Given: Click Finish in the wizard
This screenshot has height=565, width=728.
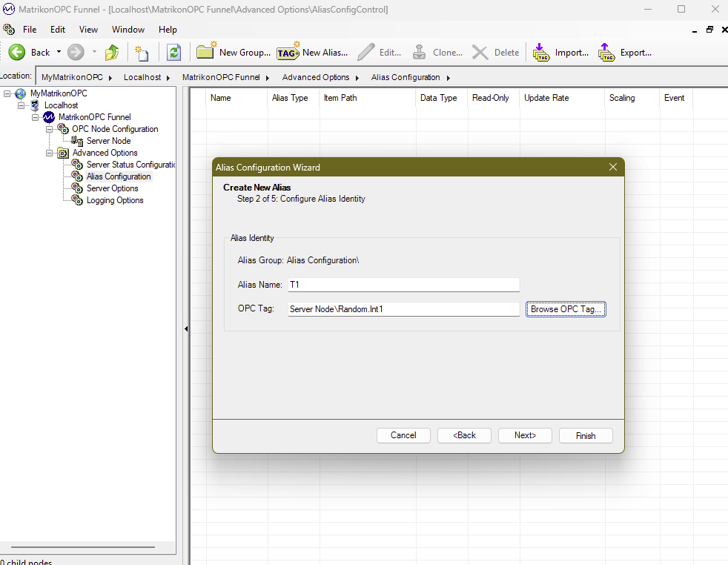Looking at the screenshot, I should coord(586,435).
